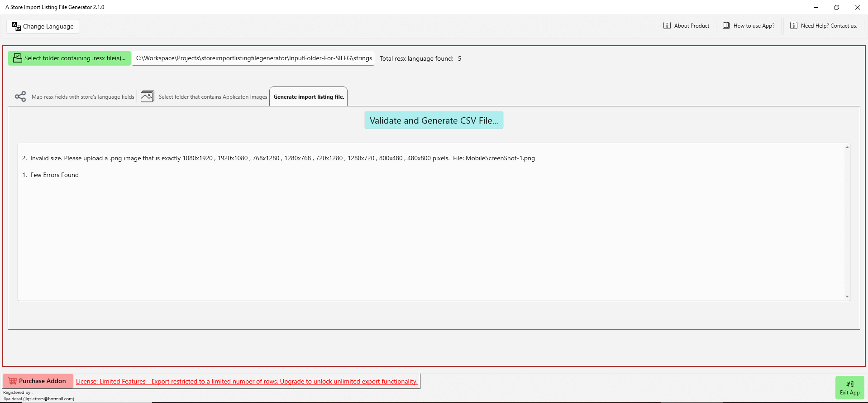Viewport: 868px width, 403px height.
Task: Open the About Product link
Action: pos(687,25)
